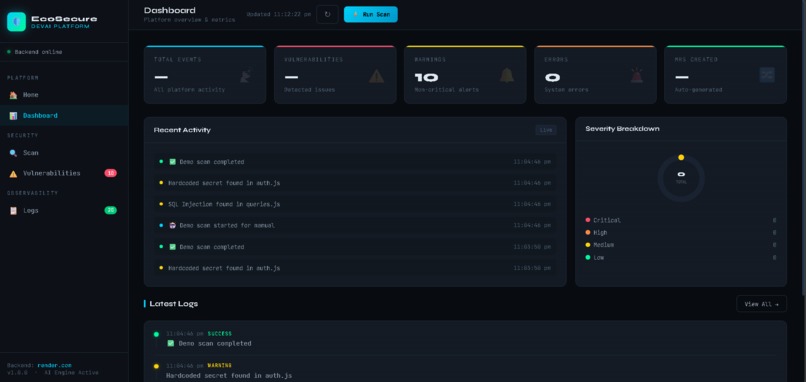Select first Demo scan completed activity row
This screenshot has height=382, width=806.
click(355, 161)
